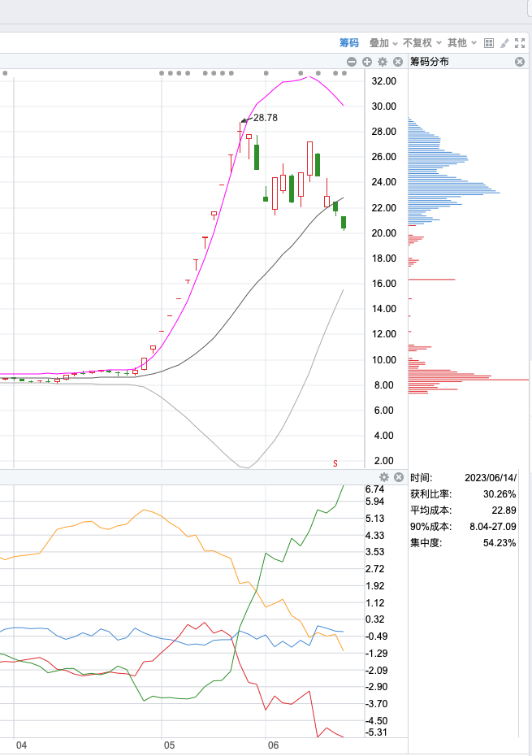The height and width of the screenshot is (756, 532).
Task: Close the 筹码分布 side panel
Action: [x=520, y=62]
